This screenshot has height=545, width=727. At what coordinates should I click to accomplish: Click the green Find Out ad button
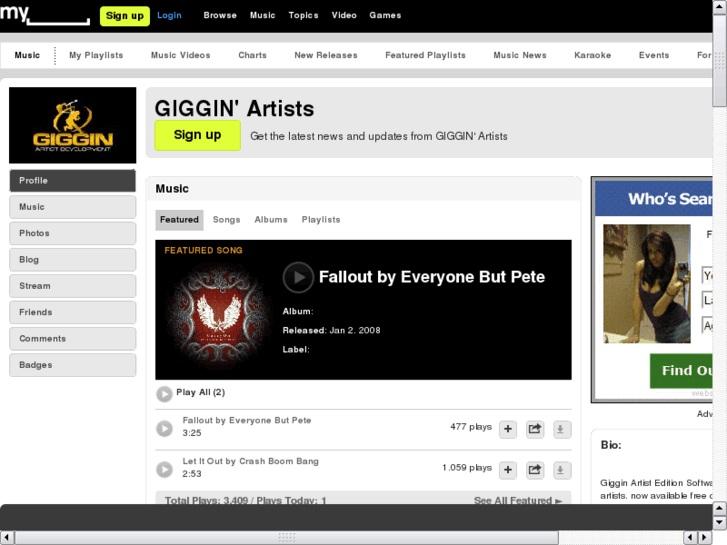coord(681,371)
